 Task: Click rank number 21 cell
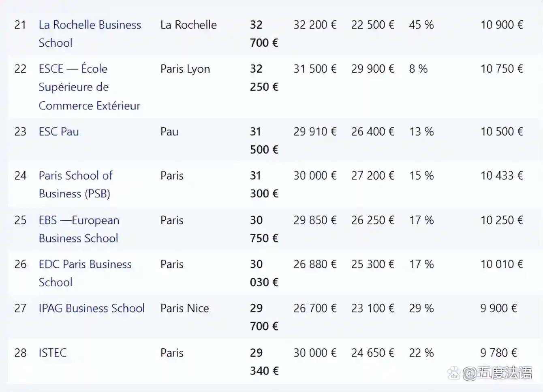click(20, 25)
